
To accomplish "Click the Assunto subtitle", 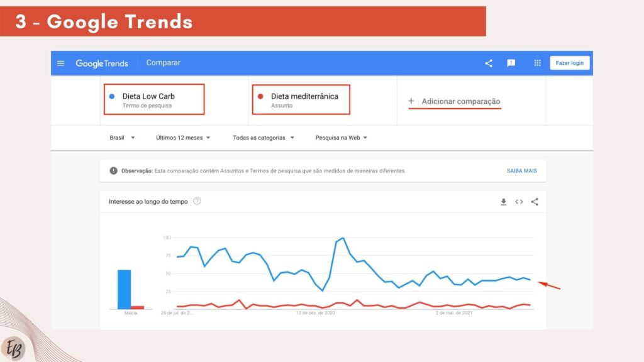I will (282, 106).
